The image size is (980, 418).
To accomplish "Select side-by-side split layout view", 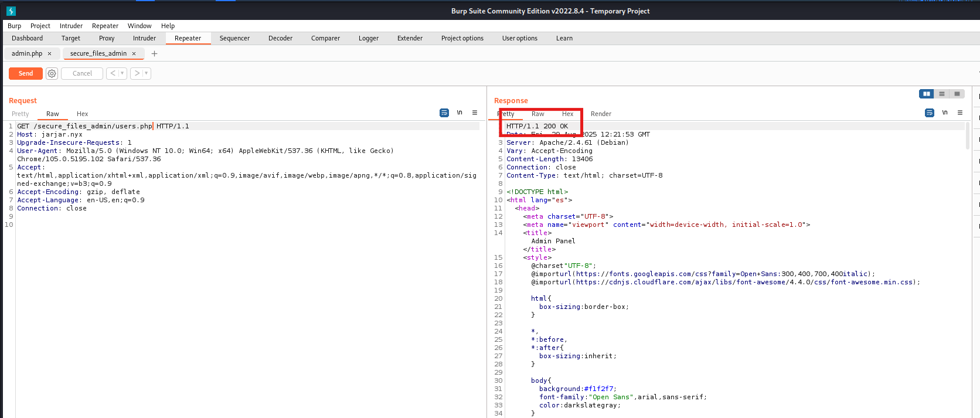I will 926,94.
